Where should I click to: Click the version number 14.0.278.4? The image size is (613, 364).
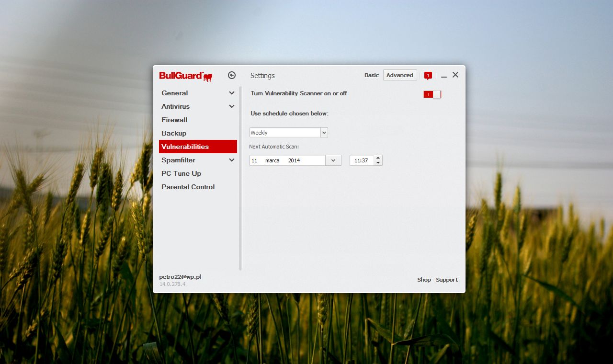(172, 284)
